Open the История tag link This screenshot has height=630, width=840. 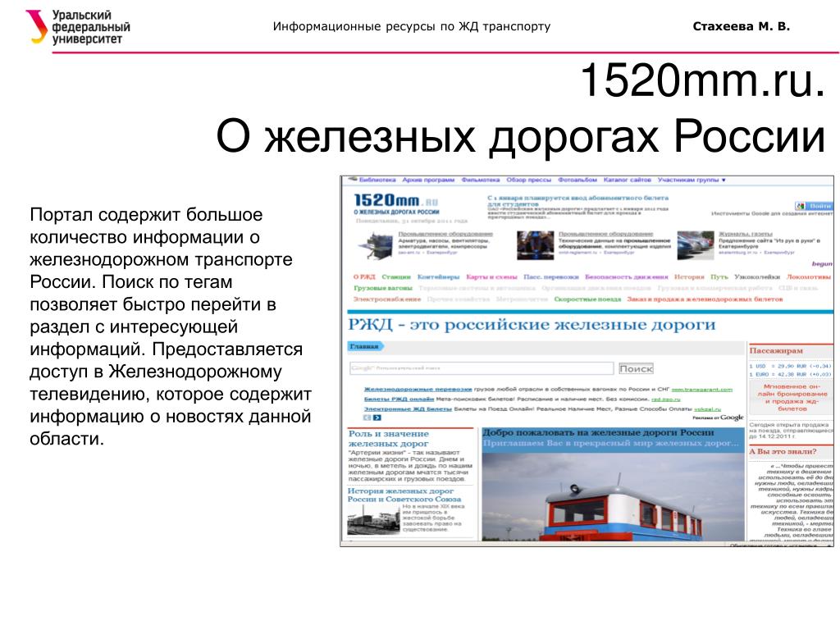(689, 277)
